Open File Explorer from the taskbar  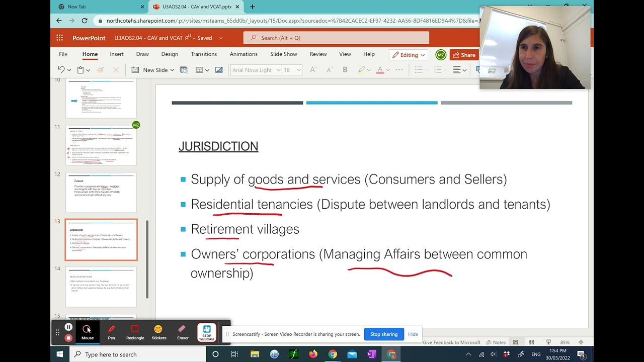point(255,354)
